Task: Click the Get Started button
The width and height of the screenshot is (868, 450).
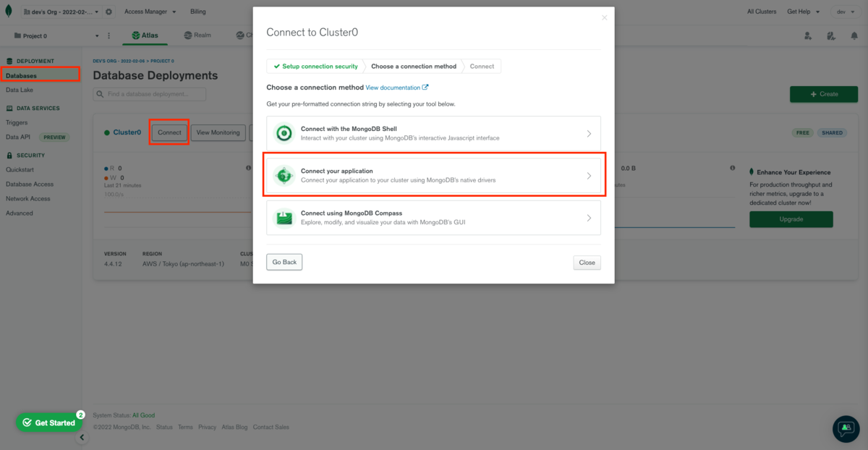Action: tap(48, 423)
